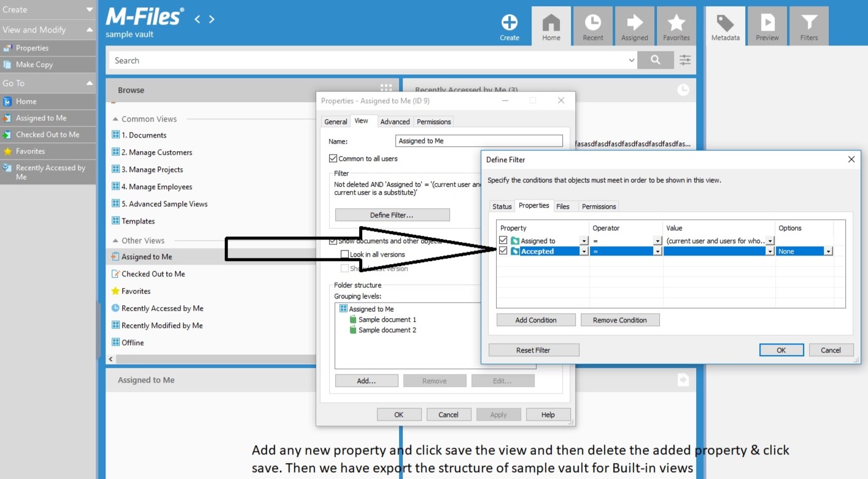The width and height of the screenshot is (868, 479).
Task: Open value dropdown for Assigned to row
Action: pyautogui.click(x=770, y=241)
